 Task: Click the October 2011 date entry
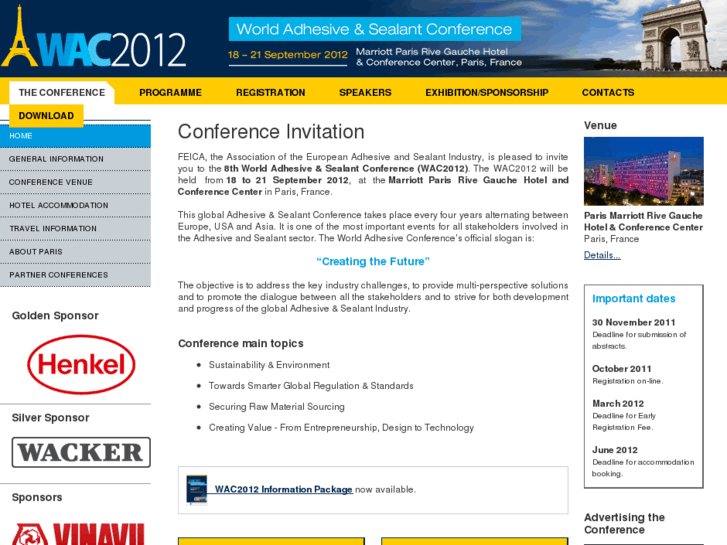pos(621,369)
